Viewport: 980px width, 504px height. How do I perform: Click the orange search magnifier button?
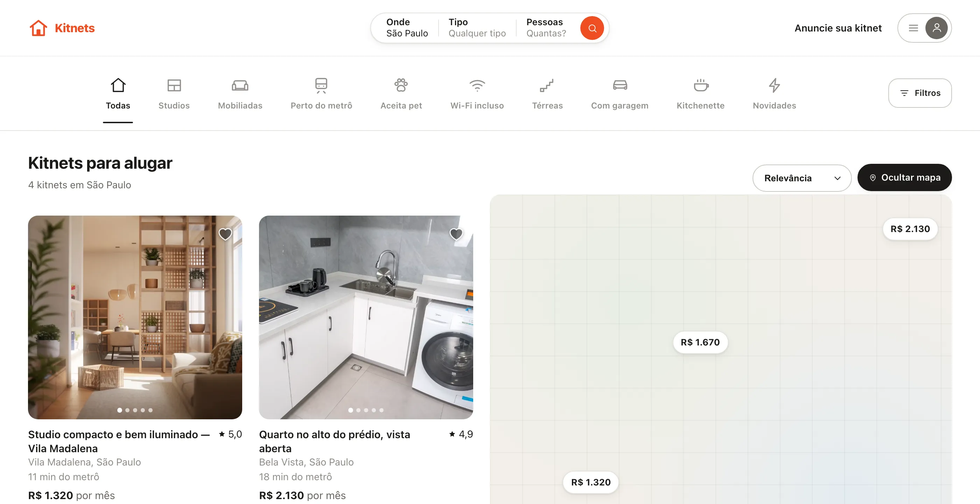click(592, 28)
